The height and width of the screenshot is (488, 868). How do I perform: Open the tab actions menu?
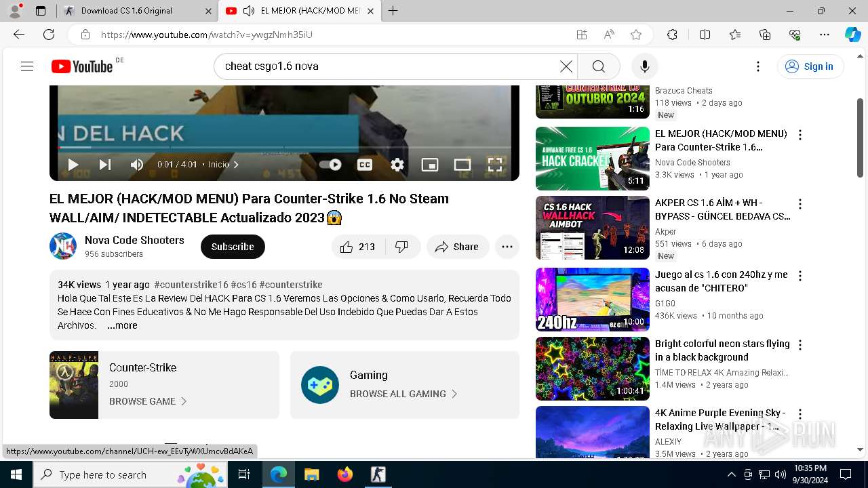41,11
